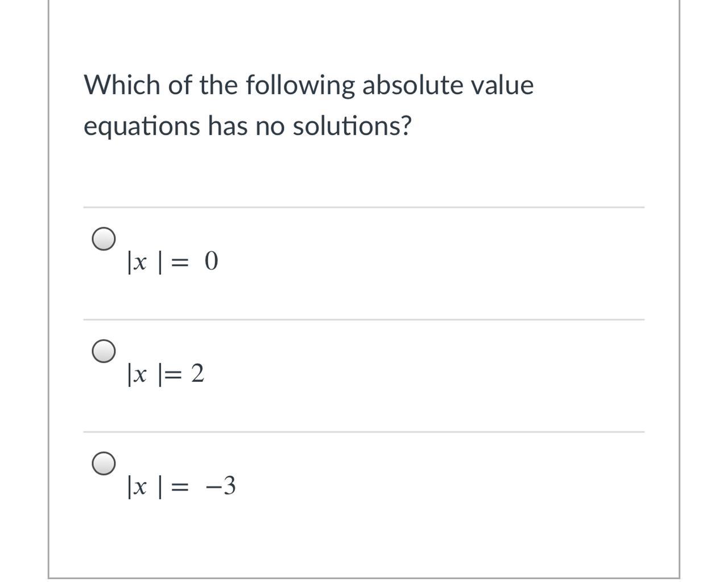Click the variable x in the second option
The image size is (728, 582).
tap(141, 375)
